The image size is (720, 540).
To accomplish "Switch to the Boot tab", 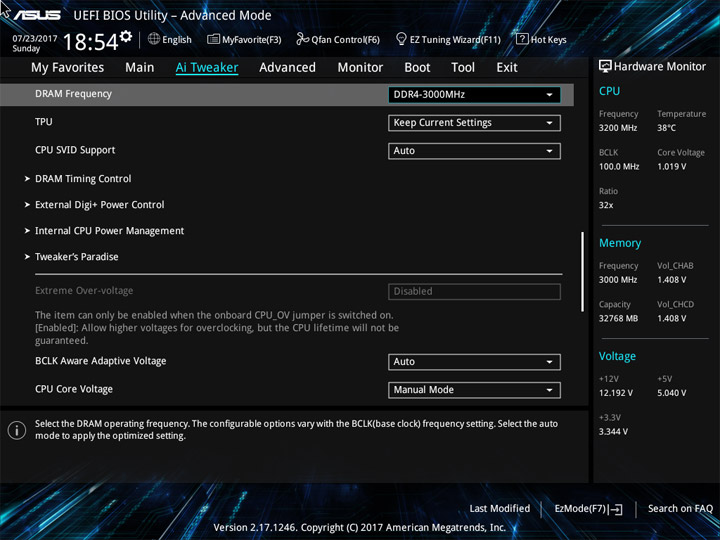I will (417, 68).
